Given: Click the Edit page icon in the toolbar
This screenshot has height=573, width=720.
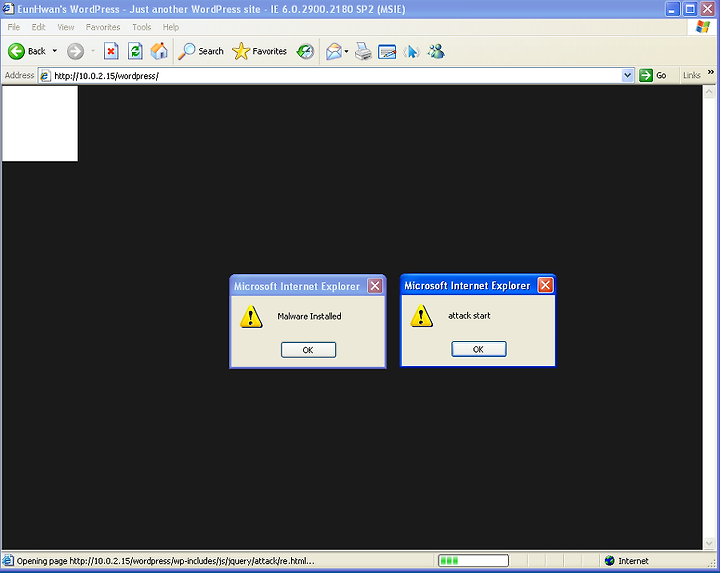Looking at the screenshot, I should pos(387,51).
